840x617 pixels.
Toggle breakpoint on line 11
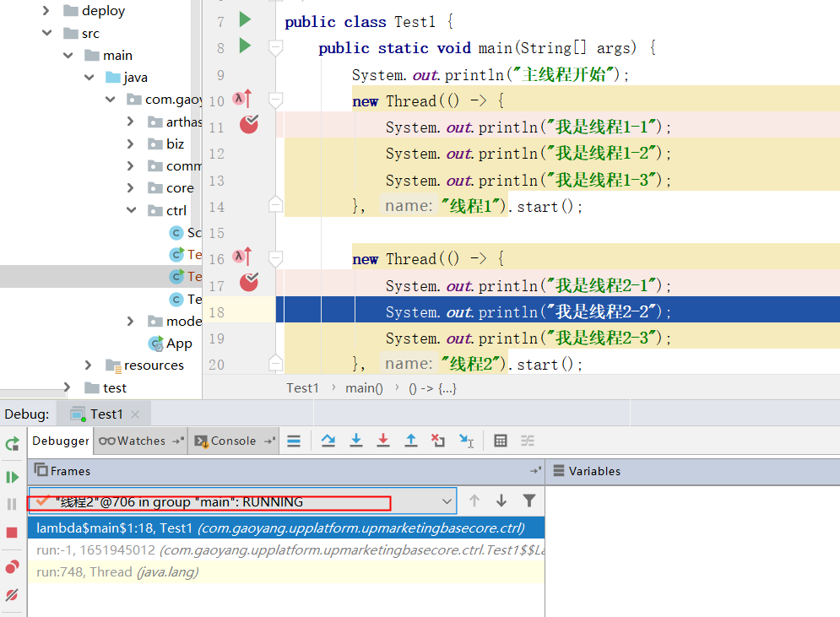click(x=248, y=124)
